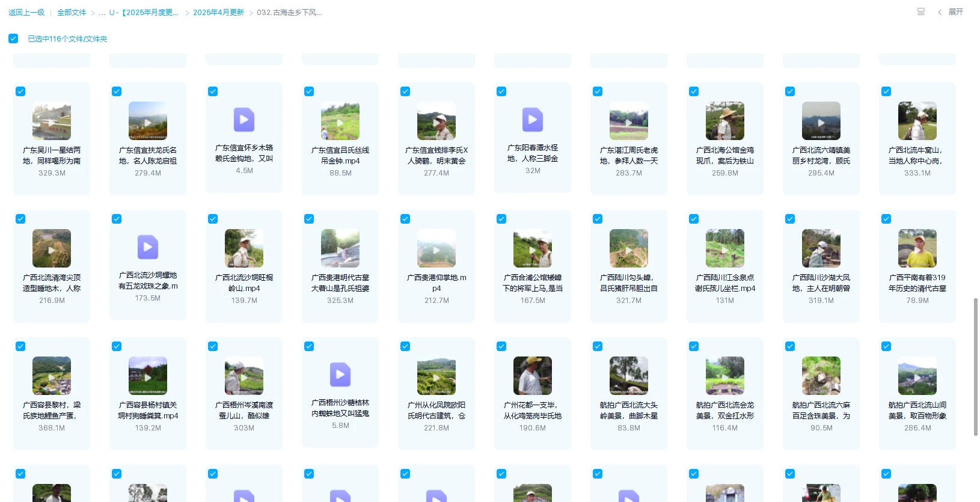
Task: Click file size 329.3M text
Action: [52, 173]
